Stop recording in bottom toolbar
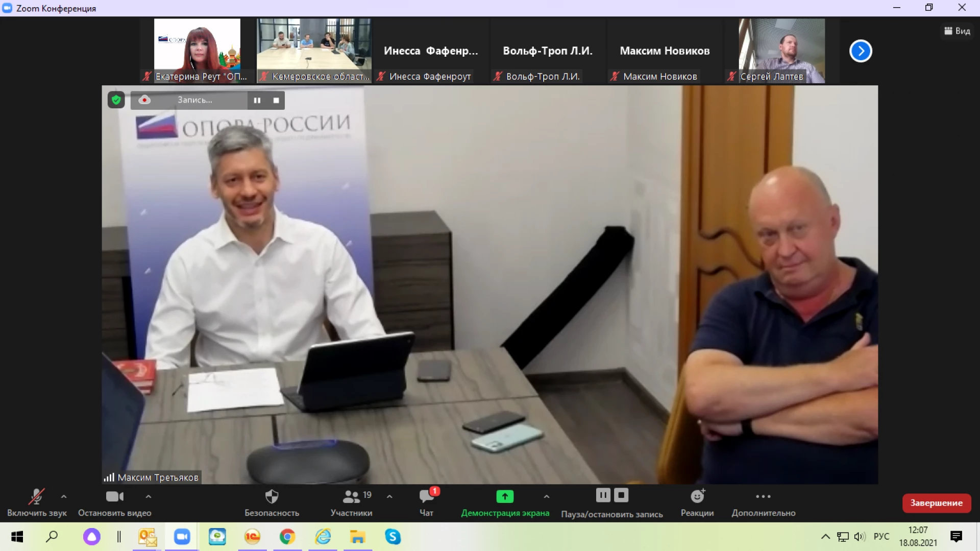This screenshot has width=980, height=551. click(x=621, y=495)
